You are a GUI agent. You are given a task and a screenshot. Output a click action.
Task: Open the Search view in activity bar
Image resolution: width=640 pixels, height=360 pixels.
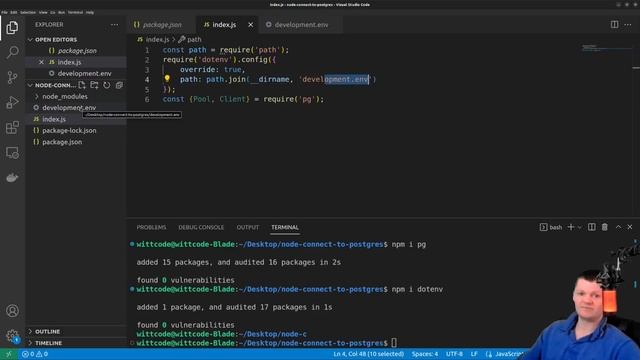[12, 52]
